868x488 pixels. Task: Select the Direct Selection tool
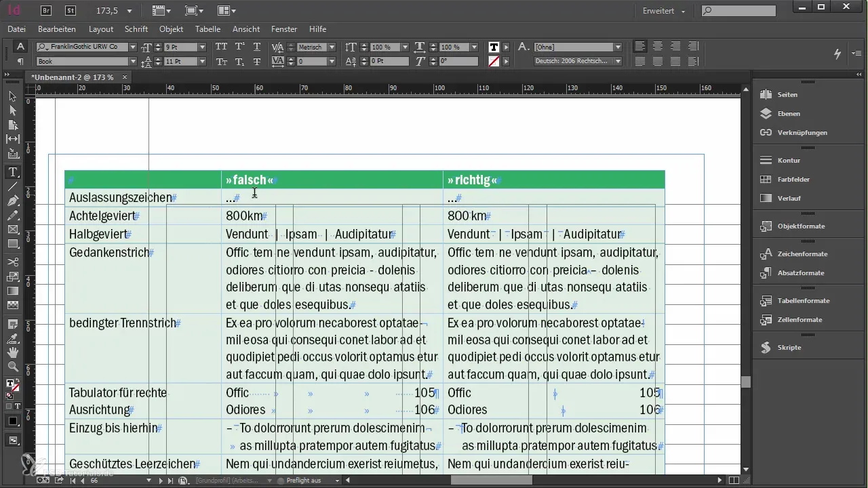(x=12, y=110)
